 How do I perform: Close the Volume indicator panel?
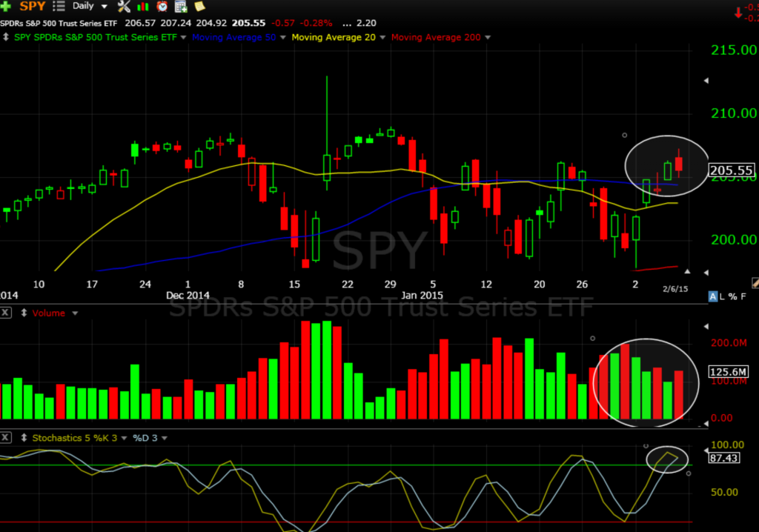[5, 313]
